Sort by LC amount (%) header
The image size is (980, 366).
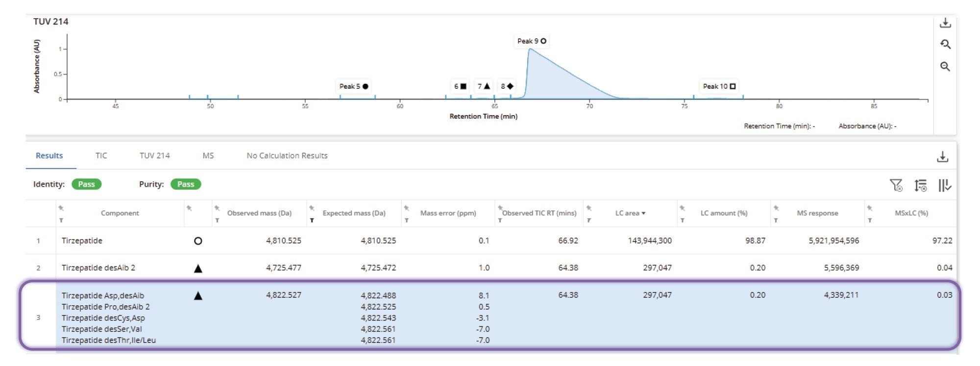tap(724, 213)
